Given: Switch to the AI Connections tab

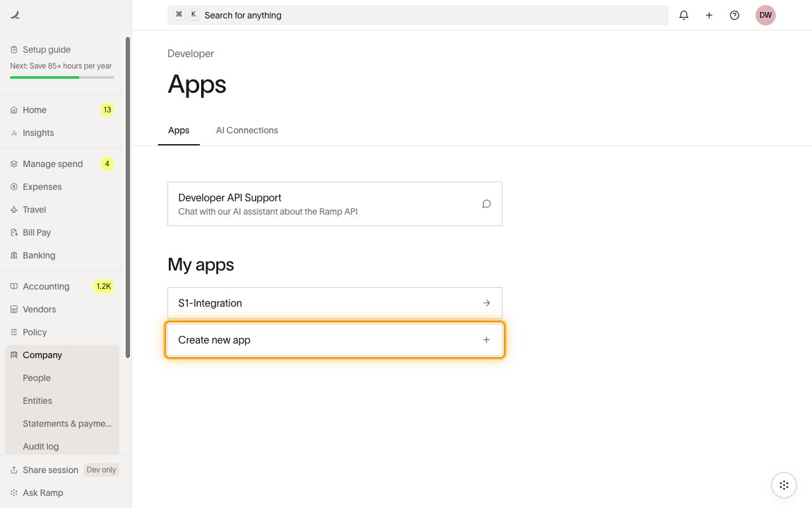Looking at the screenshot, I should tap(247, 130).
